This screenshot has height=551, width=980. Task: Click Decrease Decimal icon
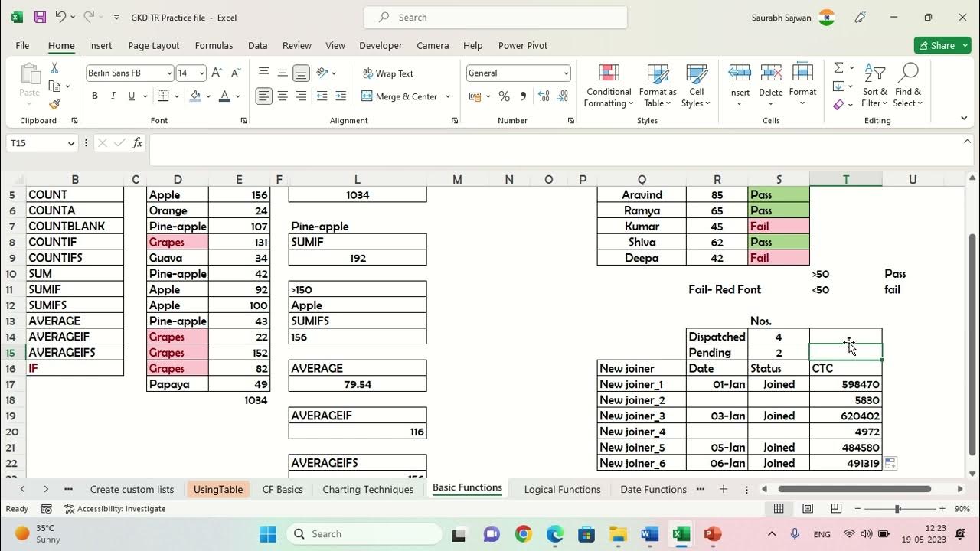[x=563, y=96]
